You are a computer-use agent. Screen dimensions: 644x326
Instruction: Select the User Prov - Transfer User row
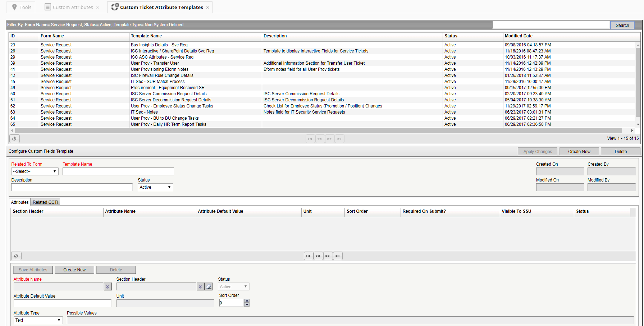click(155, 63)
